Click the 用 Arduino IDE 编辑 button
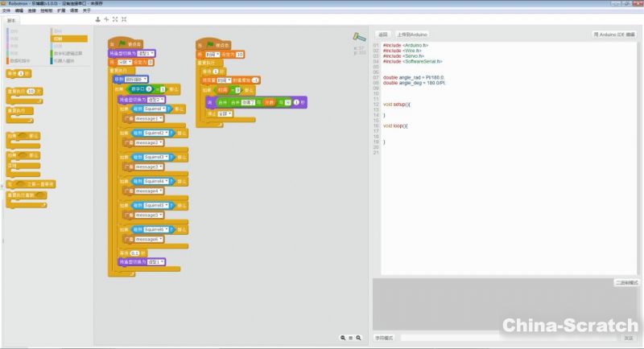 pyautogui.click(x=616, y=35)
